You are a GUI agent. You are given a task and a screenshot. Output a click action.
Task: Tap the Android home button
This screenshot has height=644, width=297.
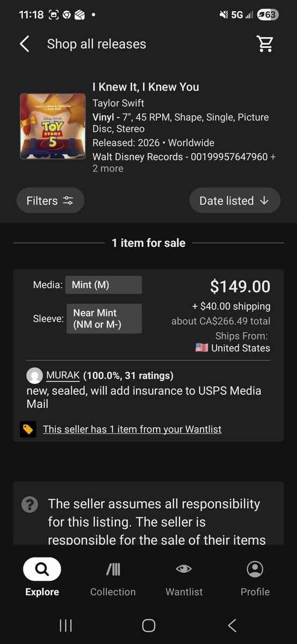pos(148,625)
